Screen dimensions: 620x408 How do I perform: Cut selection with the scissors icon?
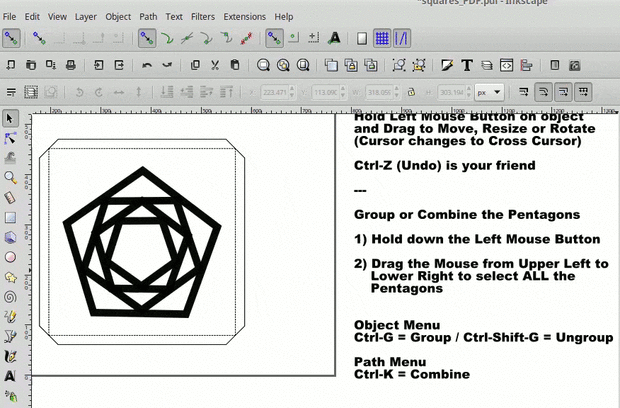click(215, 65)
